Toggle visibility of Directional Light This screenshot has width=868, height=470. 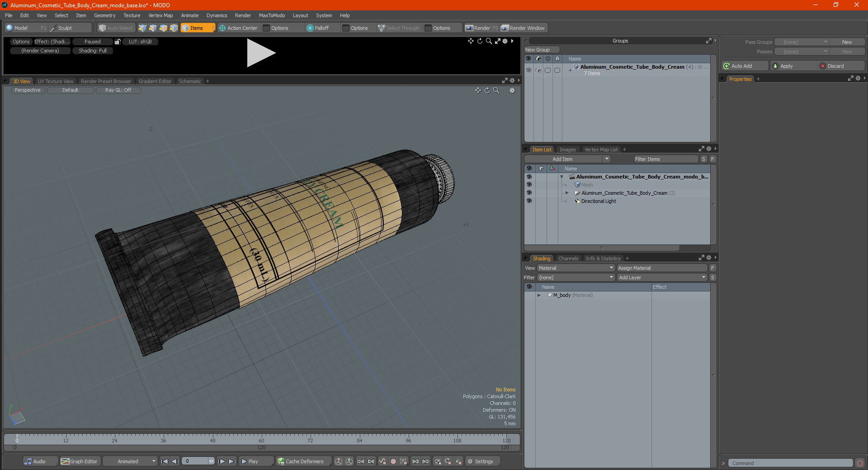(x=529, y=201)
